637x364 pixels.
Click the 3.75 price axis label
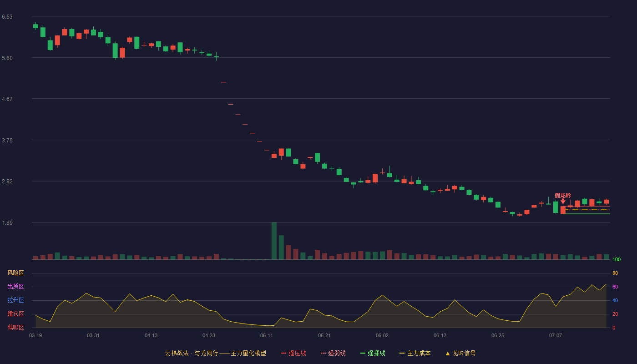7,140
